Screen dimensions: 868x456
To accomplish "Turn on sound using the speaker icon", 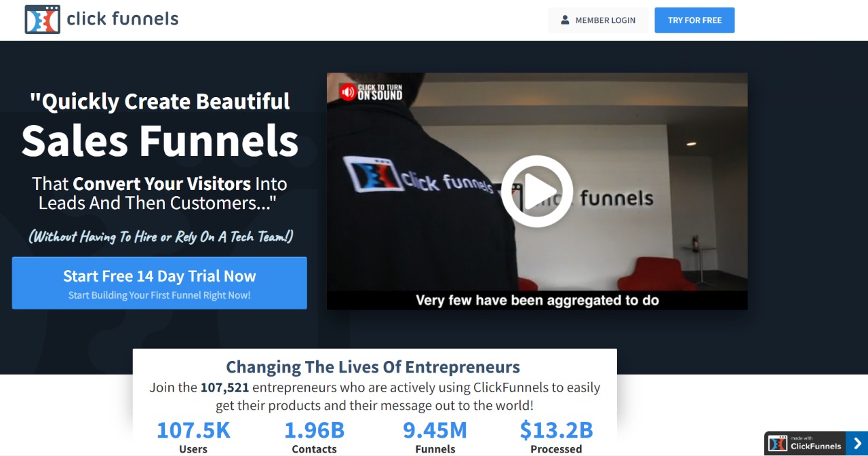I will click(x=347, y=92).
